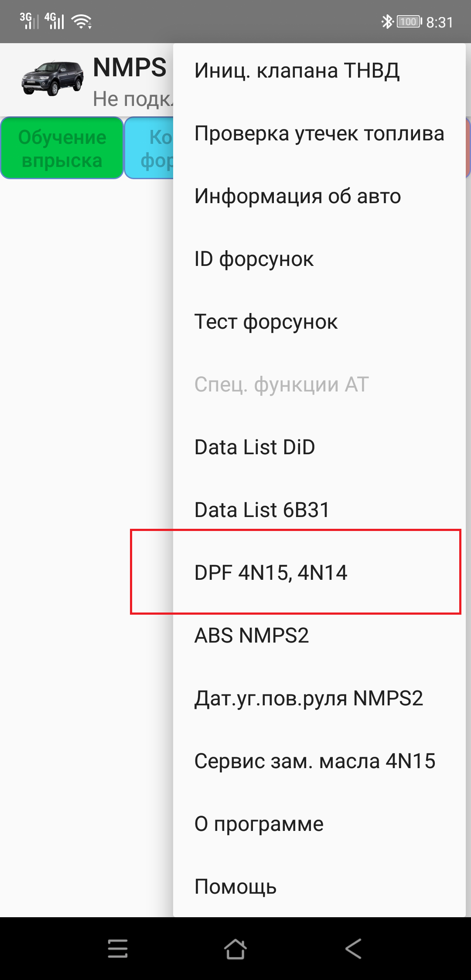The width and height of the screenshot is (471, 980).
Task: Tap the partially hidden cyan button
Action: (149, 148)
